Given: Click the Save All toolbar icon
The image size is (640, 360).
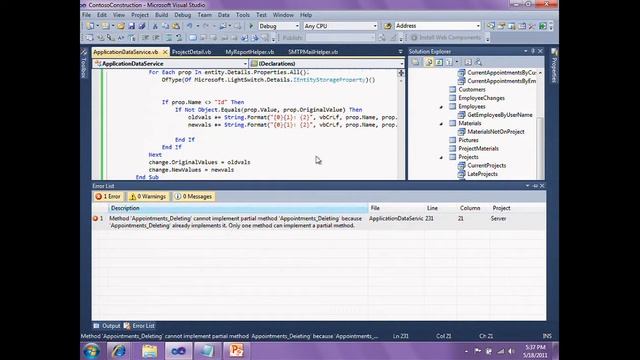Looking at the screenshot, I should click(x=142, y=26).
